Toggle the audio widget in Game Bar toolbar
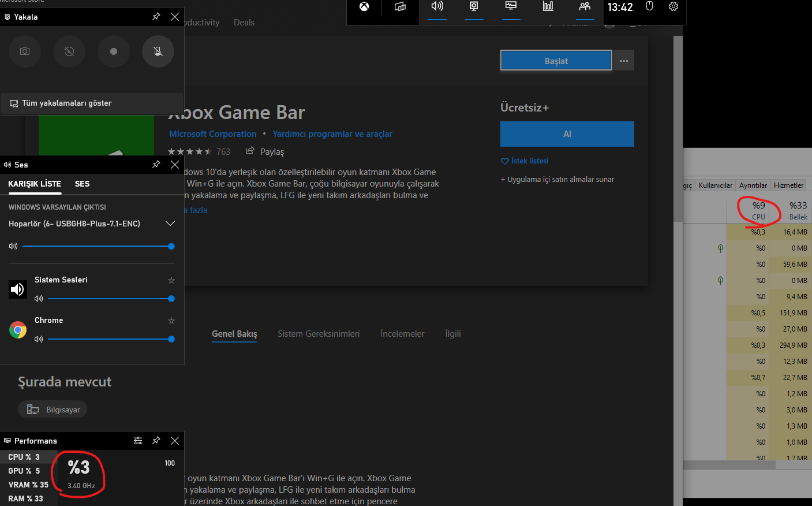The width and height of the screenshot is (812, 506). tap(437, 7)
